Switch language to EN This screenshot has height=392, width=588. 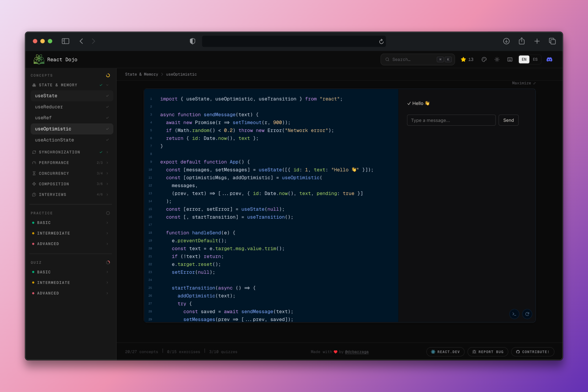524,59
